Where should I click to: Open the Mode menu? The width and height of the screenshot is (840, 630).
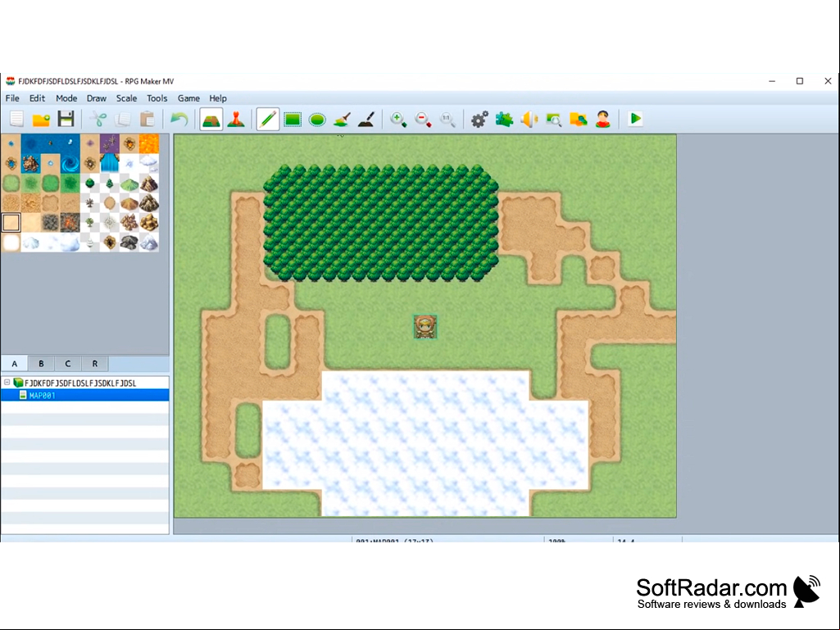[x=66, y=98]
